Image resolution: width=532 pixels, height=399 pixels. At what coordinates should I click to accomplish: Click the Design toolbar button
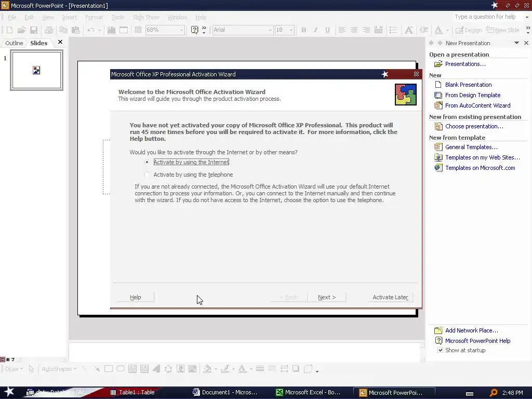[469, 30]
